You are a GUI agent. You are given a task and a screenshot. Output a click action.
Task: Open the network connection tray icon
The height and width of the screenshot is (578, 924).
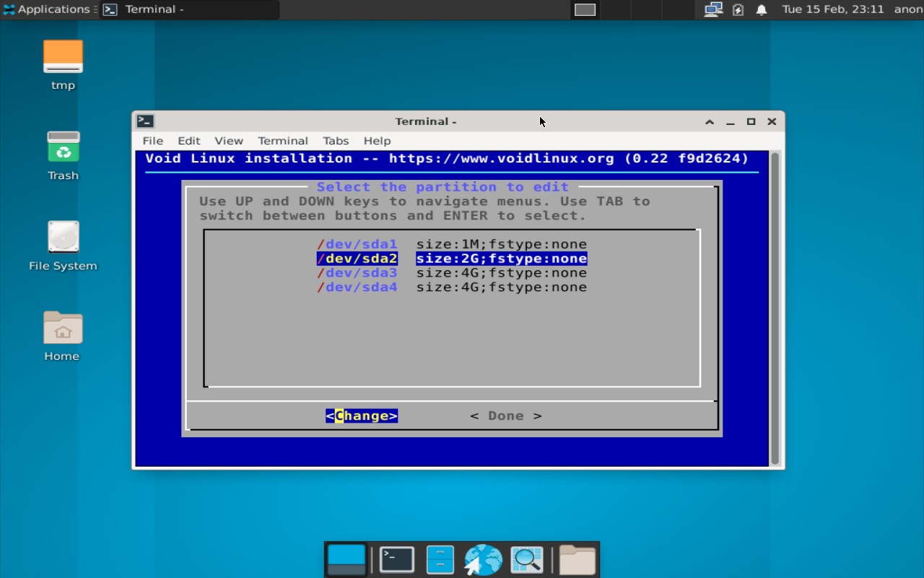713,9
